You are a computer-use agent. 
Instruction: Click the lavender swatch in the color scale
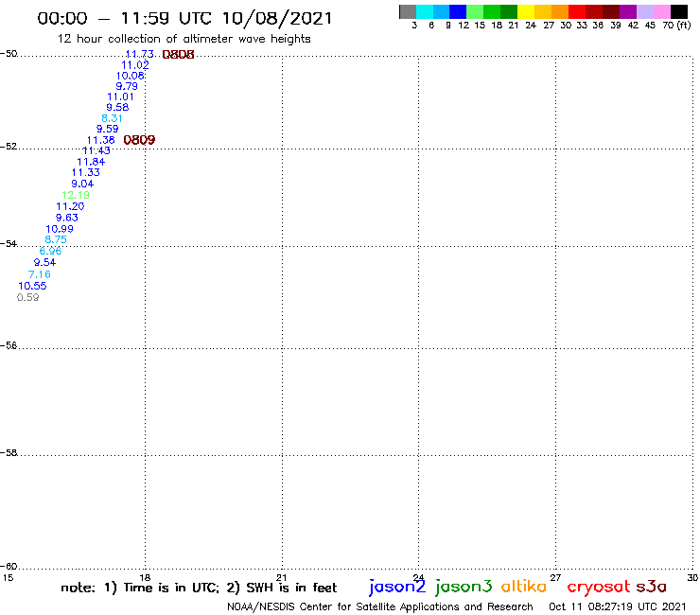[x=645, y=11]
